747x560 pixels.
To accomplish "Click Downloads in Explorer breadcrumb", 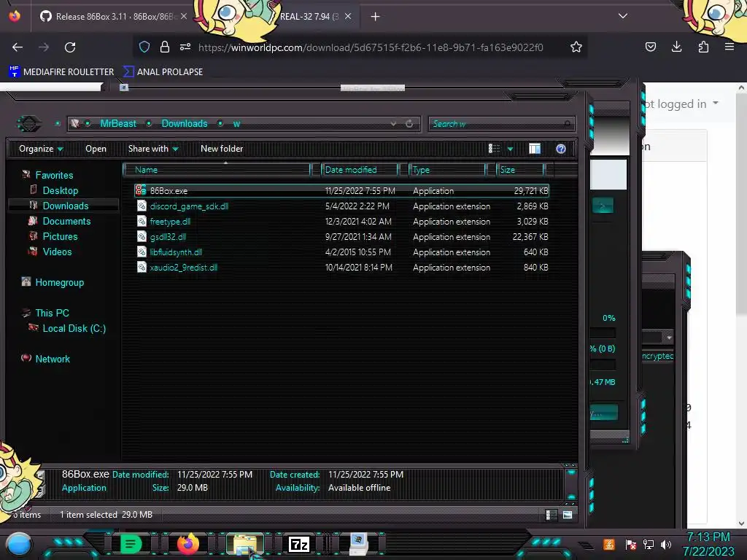I will pyautogui.click(x=185, y=124).
